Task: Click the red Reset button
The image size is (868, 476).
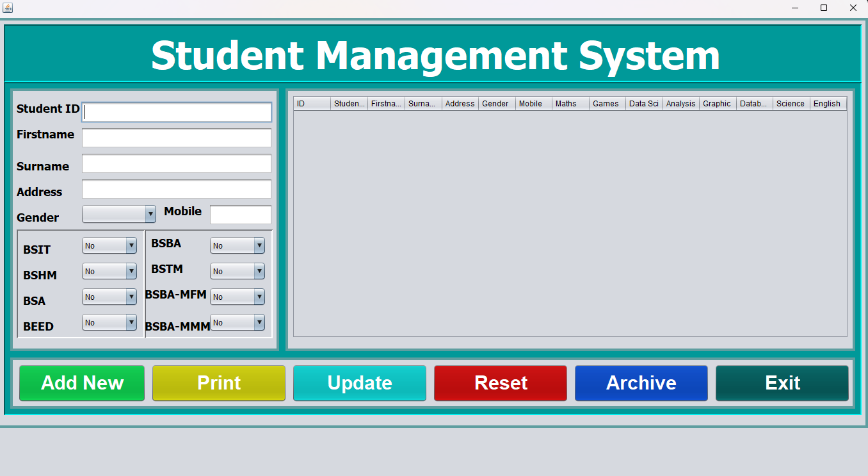Action: point(501,383)
